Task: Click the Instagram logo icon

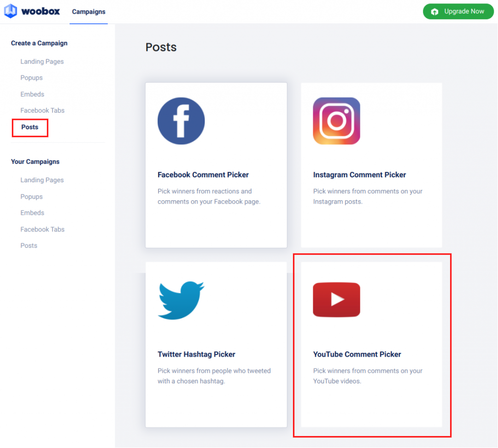Action: pyautogui.click(x=337, y=121)
